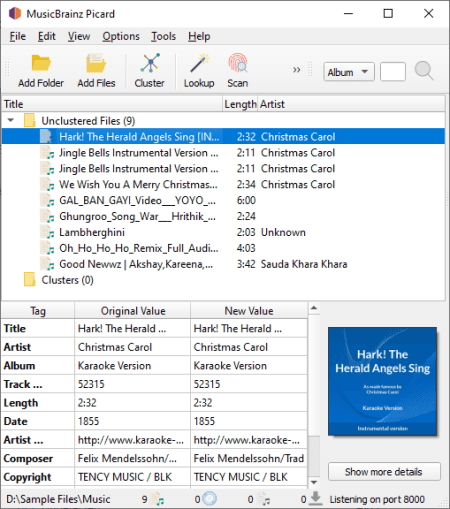Click the Listening on port 8000 status

pos(377,499)
